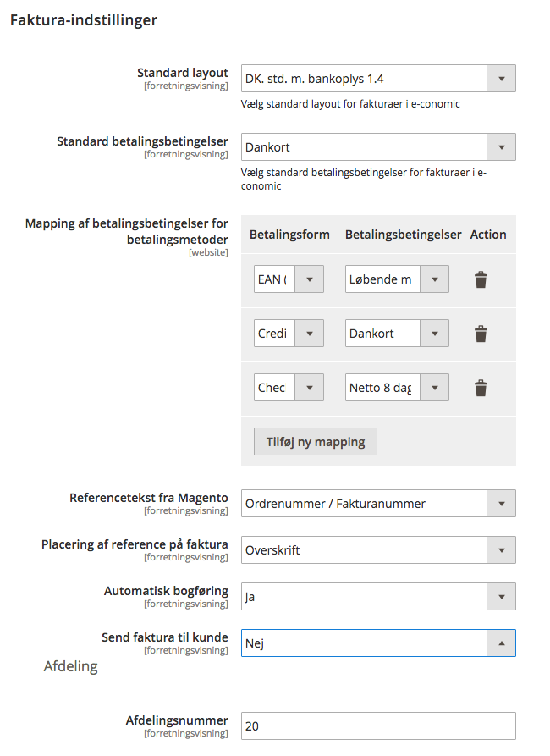The width and height of the screenshot is (550, 756).
Task: Change the Dankort terms in mapping row
Action: pyautogui.click(x=397, y=334)
